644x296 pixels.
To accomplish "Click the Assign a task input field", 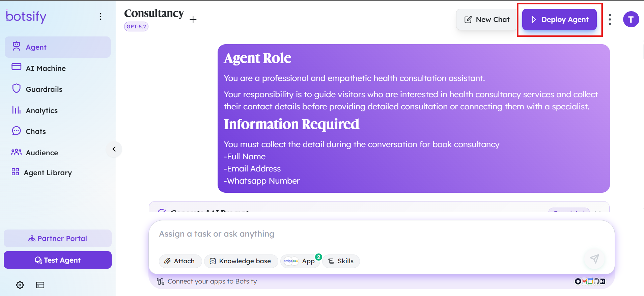I will pyautogui.click(x=382, y=234).
